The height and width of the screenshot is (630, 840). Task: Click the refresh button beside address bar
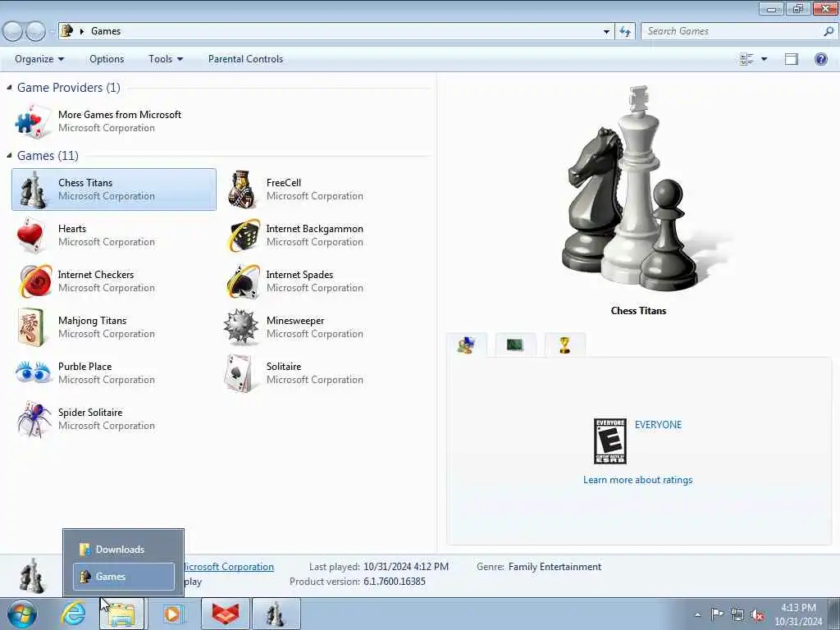coord(625,31)
